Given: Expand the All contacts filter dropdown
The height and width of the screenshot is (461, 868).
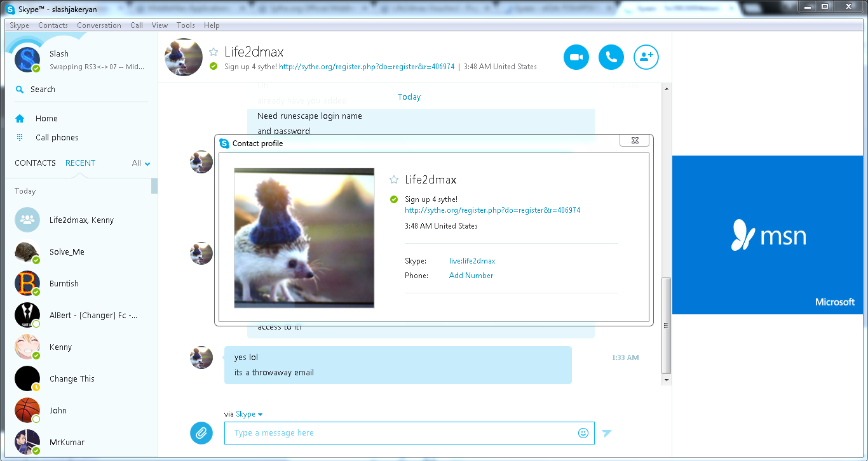Looking at the screenshot, I should (141, 163).
